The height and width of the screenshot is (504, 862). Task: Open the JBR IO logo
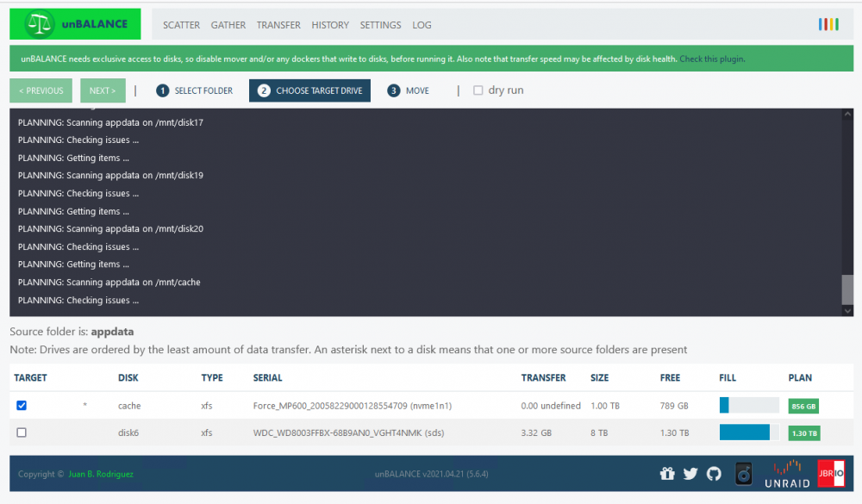point(831,473)
